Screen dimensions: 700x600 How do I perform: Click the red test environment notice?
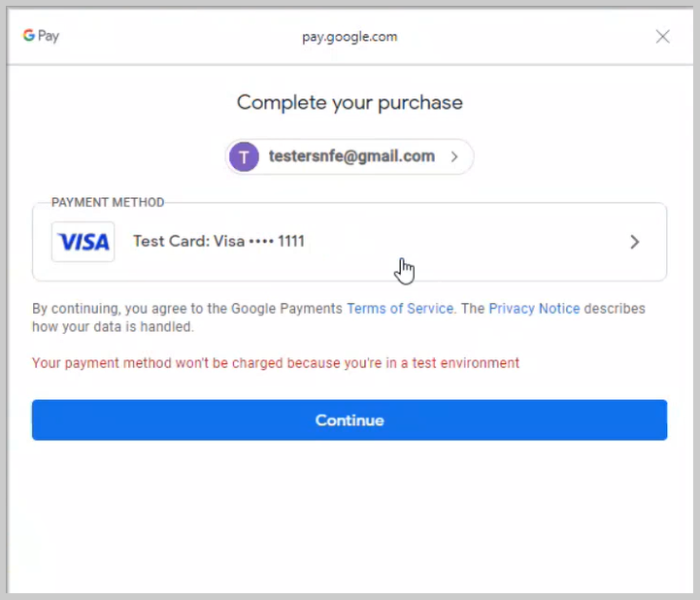pyautogui.click(x=276, y=363)
